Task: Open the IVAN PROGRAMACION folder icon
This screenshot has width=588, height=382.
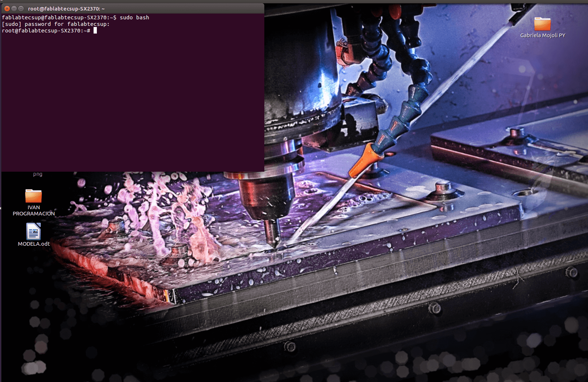Action: point(33,196)
